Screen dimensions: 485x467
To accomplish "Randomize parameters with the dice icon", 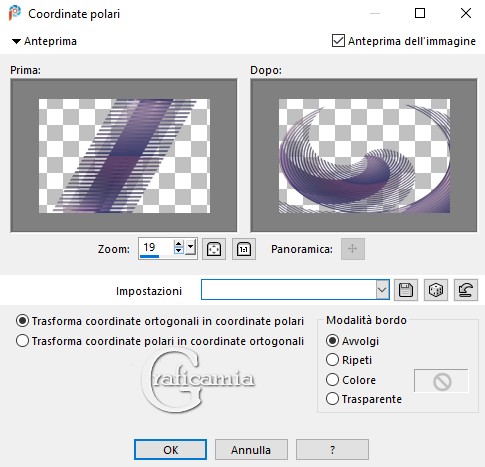I will pos(436,290).
